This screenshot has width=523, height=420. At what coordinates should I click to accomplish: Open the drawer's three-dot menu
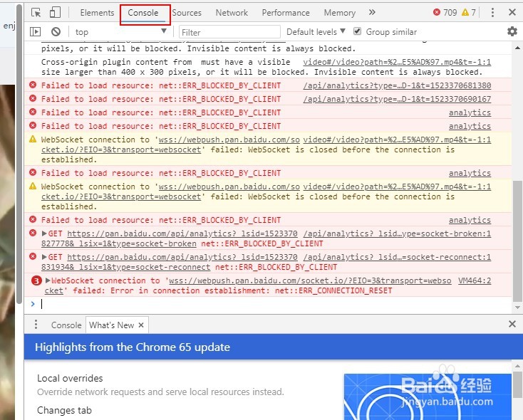(x=36, y=325)
